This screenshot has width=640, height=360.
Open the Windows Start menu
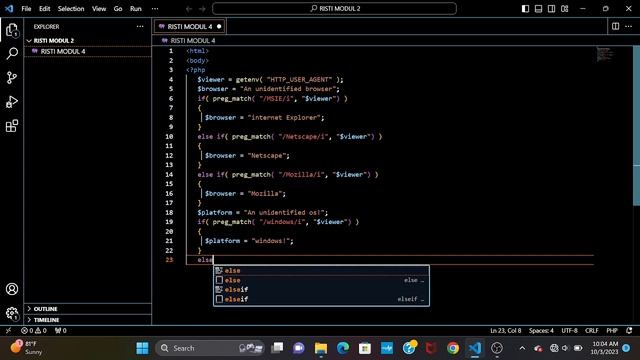point(142,348)
